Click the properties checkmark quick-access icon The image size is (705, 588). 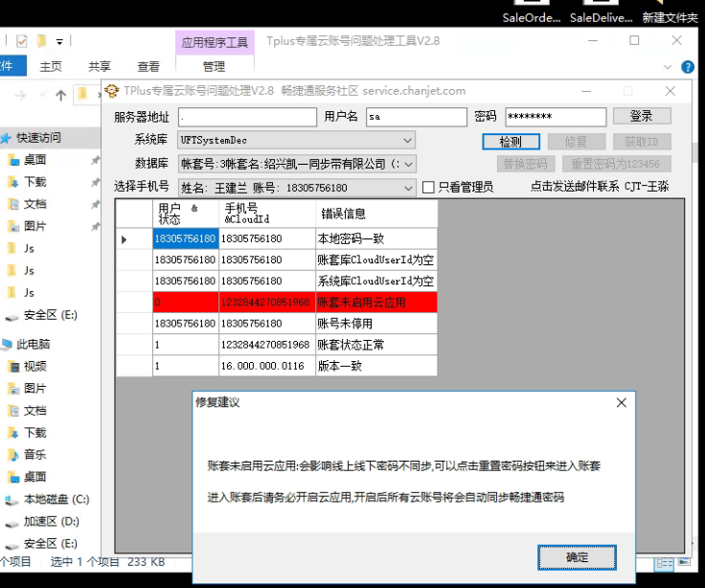point(22,41)
